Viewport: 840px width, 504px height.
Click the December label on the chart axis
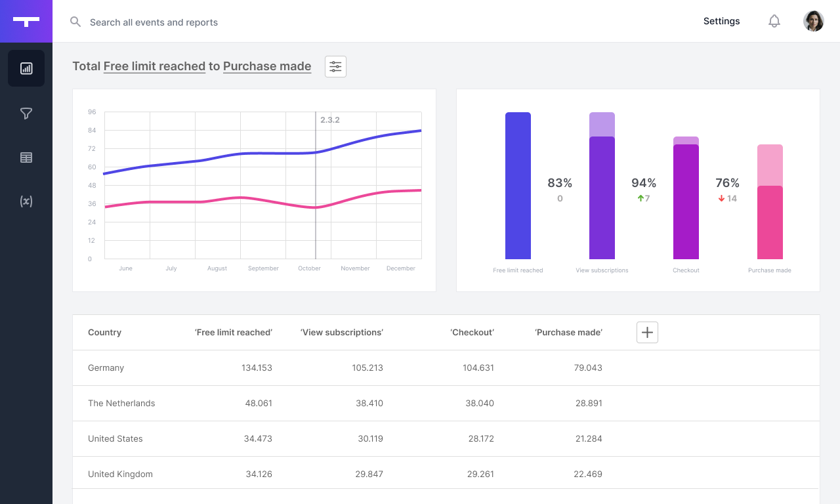click(401, 268)
